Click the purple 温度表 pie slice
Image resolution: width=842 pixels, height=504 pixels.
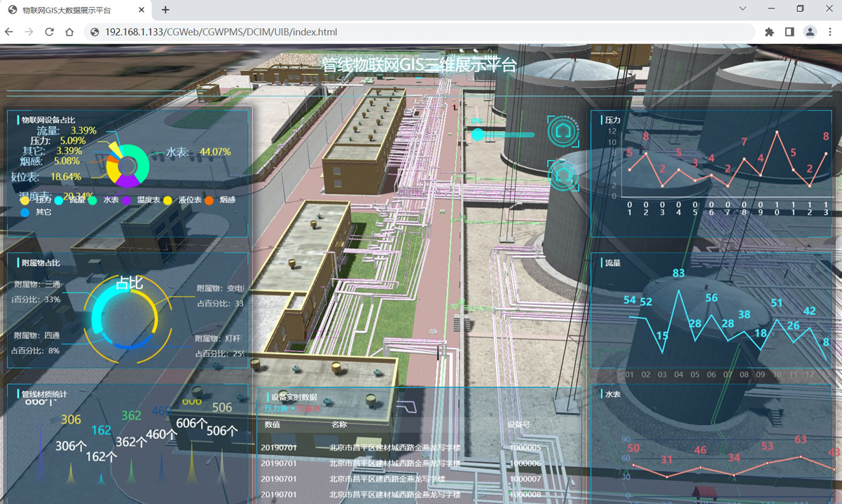point(127,181)
